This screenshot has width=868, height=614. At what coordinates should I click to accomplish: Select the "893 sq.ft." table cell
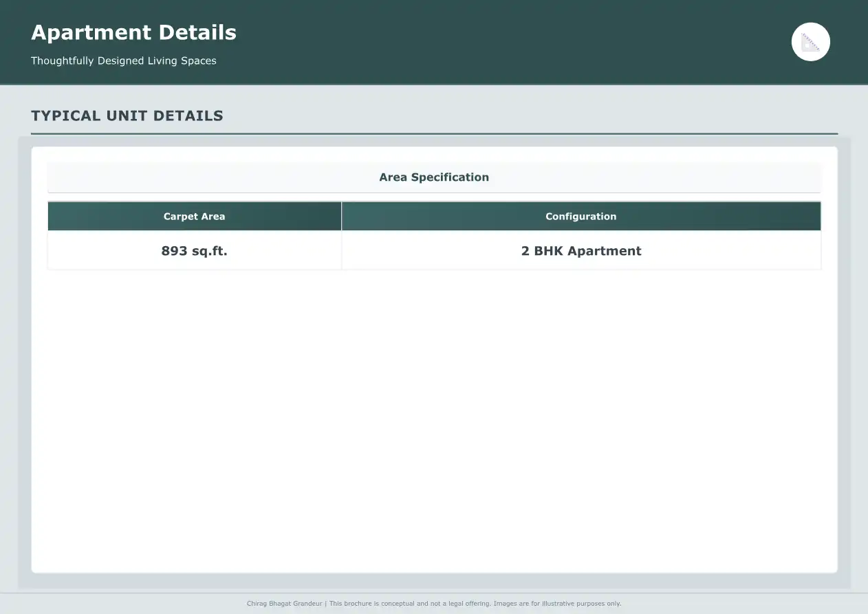tap(194, 251)
